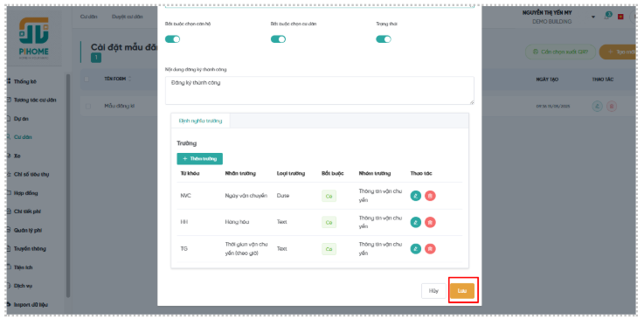Image resolution: width=644 pixels, height=319 pixels.
Task: Toggle Bắt buộc chọn căn hộ switch
Action: pyautogui.click(x=172, y=39)
